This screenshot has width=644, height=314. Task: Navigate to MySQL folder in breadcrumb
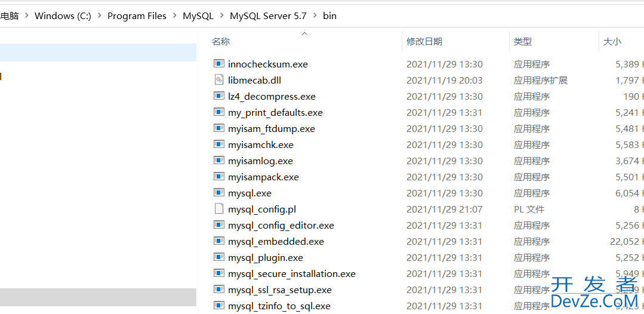[198, 16]
